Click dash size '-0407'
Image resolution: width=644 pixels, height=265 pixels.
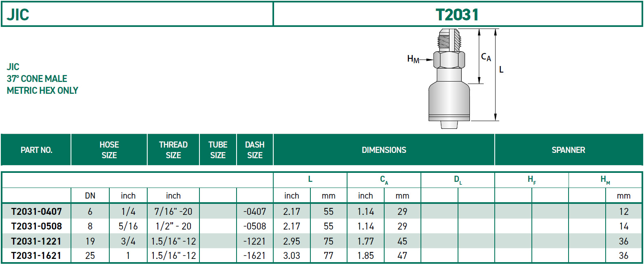coord(255,212)
